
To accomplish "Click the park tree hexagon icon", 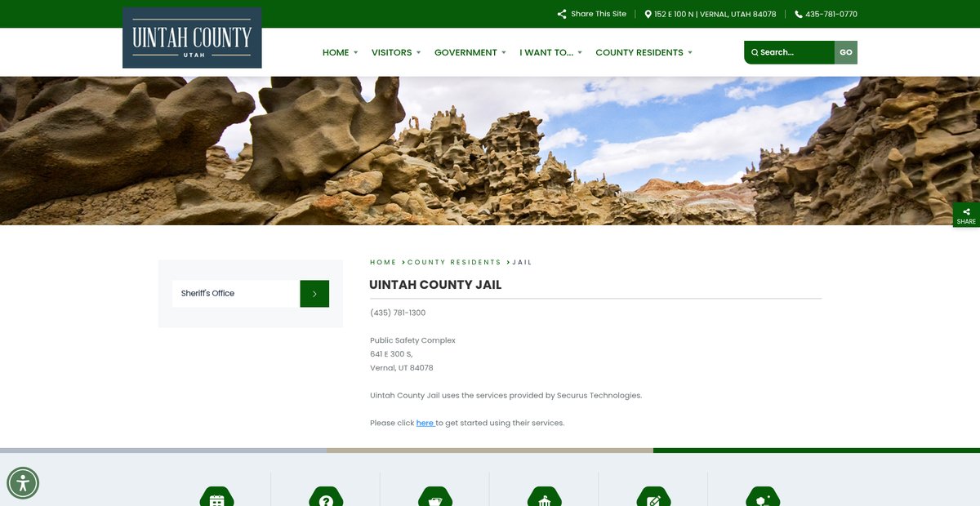I will coord(763,498).
